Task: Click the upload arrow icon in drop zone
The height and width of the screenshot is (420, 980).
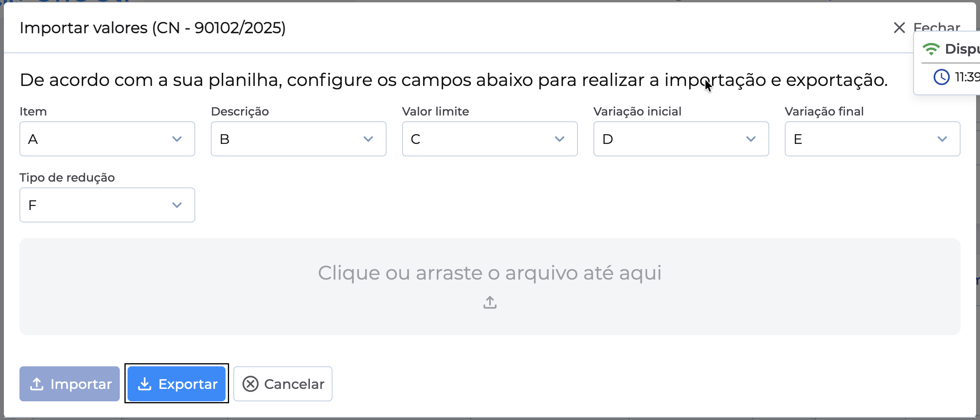Action: (x=490, y=302)
